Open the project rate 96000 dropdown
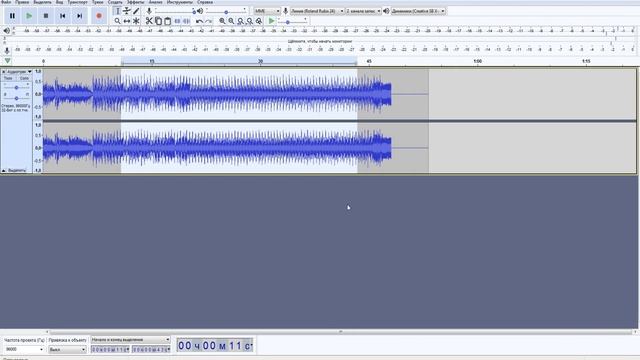The height and width of the screenshot is (360, 640). click(x=24, y=349)
